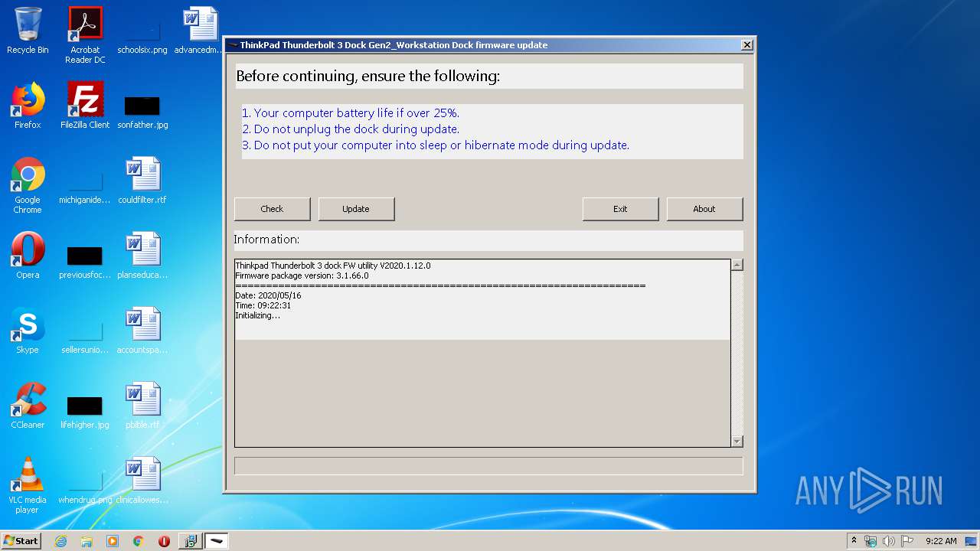Select the sellersunio file icon
This screenshot has width=980, height=551.
(x=85, y=335)
